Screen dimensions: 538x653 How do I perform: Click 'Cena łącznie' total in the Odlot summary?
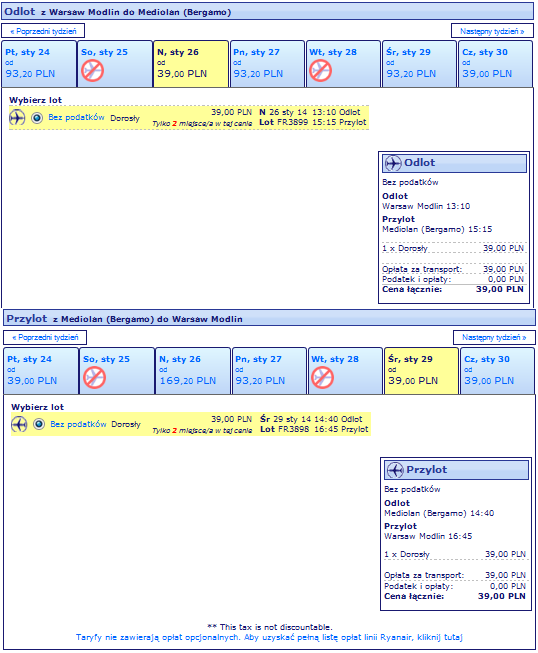click(453, 289)
